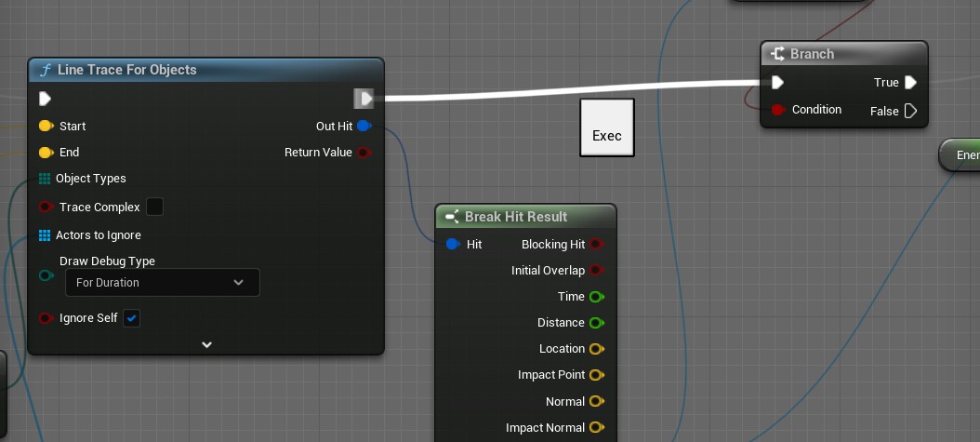Click Branch node False exec pin
The height and width of the screenshot is (442, 980).
tap(910, 111)
